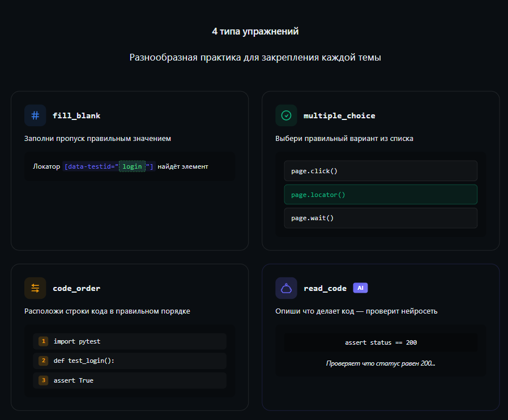
Task: Click the purple read_code icon
Action: pos(286,288)
